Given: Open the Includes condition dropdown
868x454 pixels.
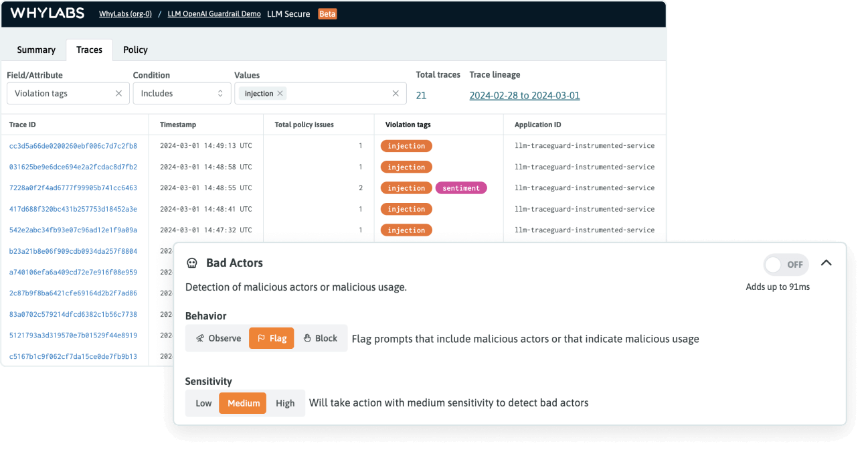Looking at the screenshot, I should pyautogui.click(x=181, y=93).
